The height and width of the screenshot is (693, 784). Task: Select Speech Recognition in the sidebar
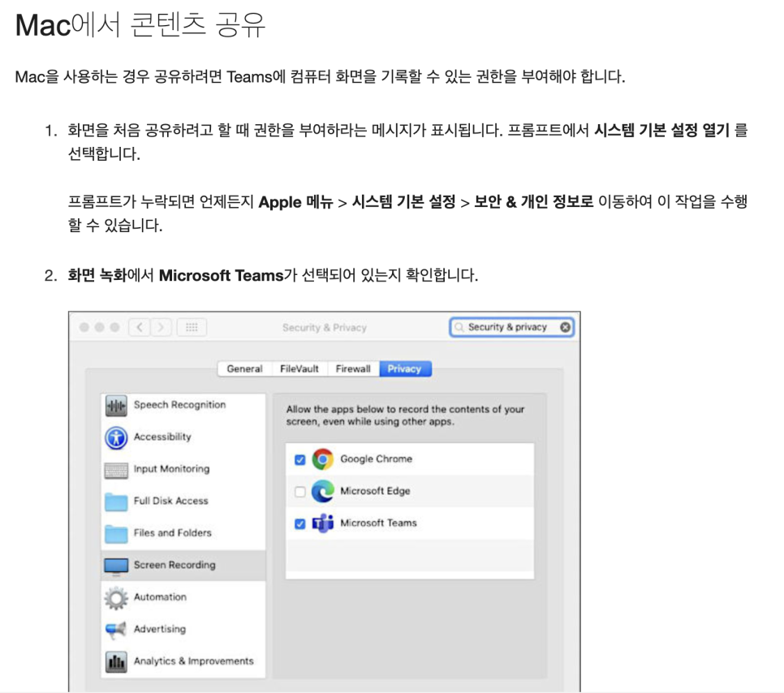183,406
